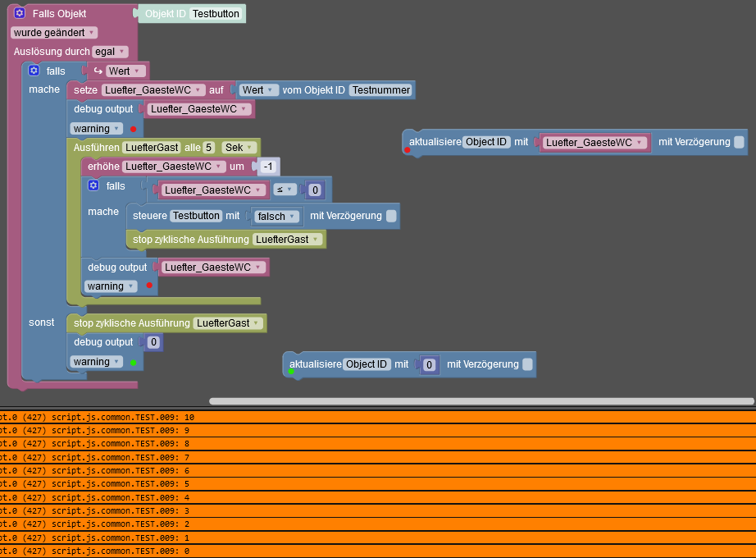
Task: Open the 'wurde geändert' dropdown
Action: click(x=53, y=32)
